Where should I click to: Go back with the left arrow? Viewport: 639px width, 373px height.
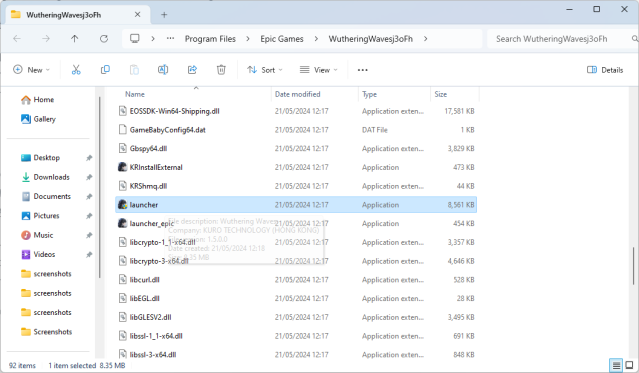coord(17,39)
